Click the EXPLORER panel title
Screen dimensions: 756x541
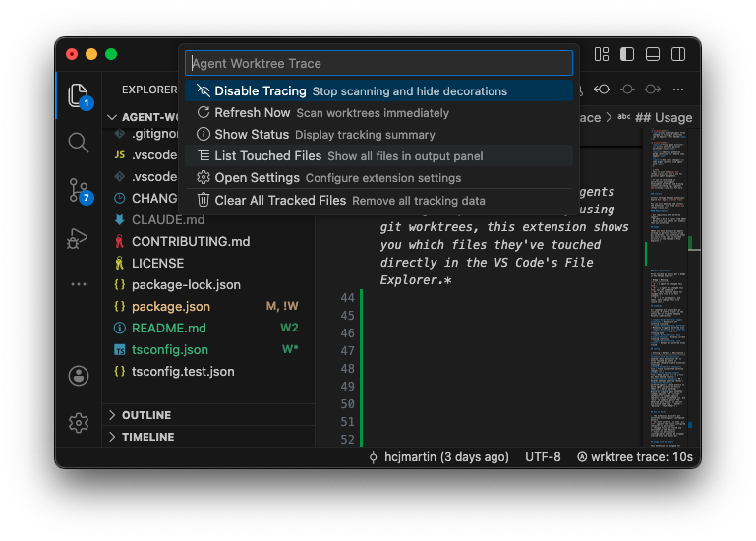pos(149,90)
